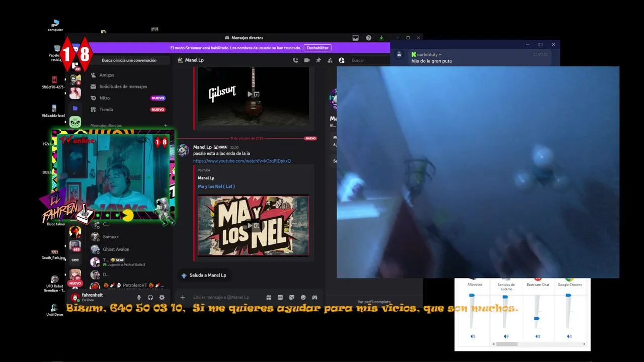Click the Buscar search field in Discord
644x362 pixels.
point(370,60)
